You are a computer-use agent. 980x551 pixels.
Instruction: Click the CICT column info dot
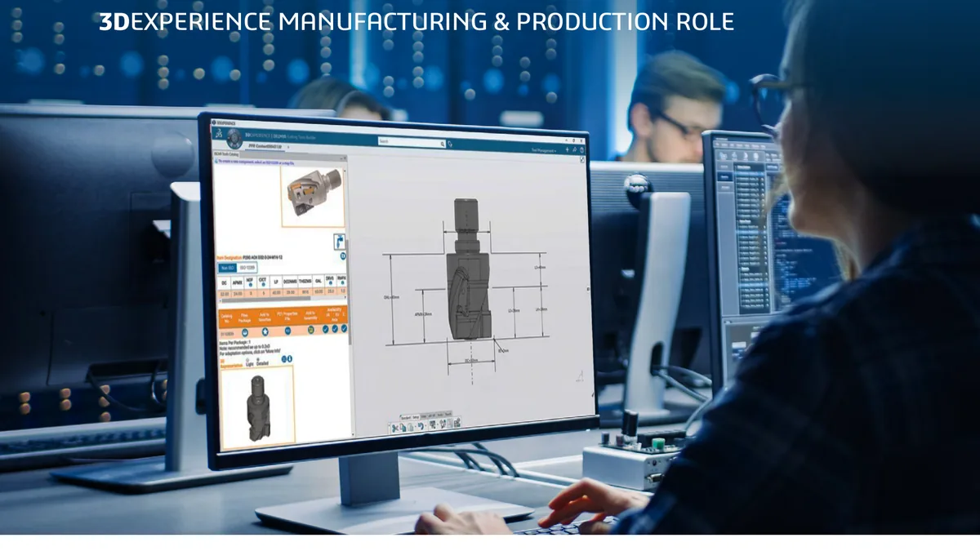pyautogui.click(x=263, y=285)
